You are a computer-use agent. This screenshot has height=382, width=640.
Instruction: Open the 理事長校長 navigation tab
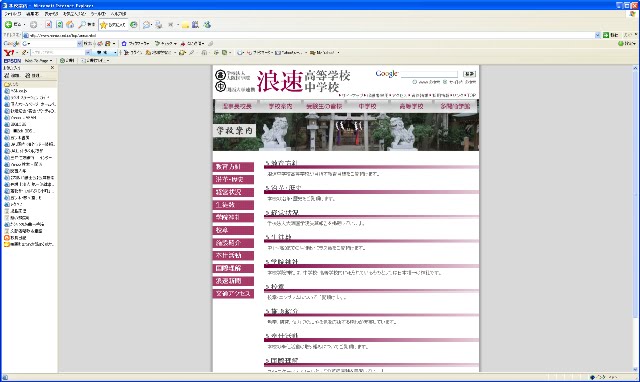(x=237, y=106)
